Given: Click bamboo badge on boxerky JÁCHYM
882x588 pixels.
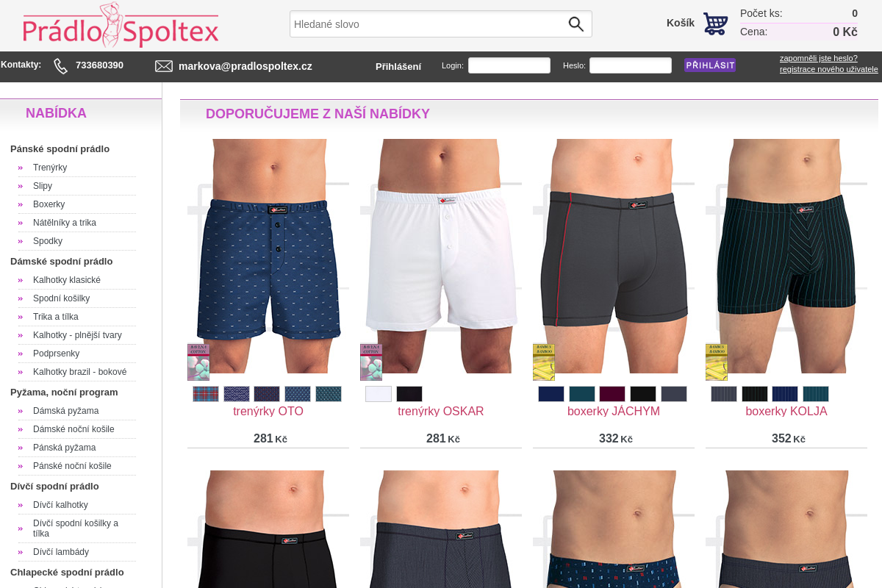Looking at the screenshot, I should pos(544,362).
